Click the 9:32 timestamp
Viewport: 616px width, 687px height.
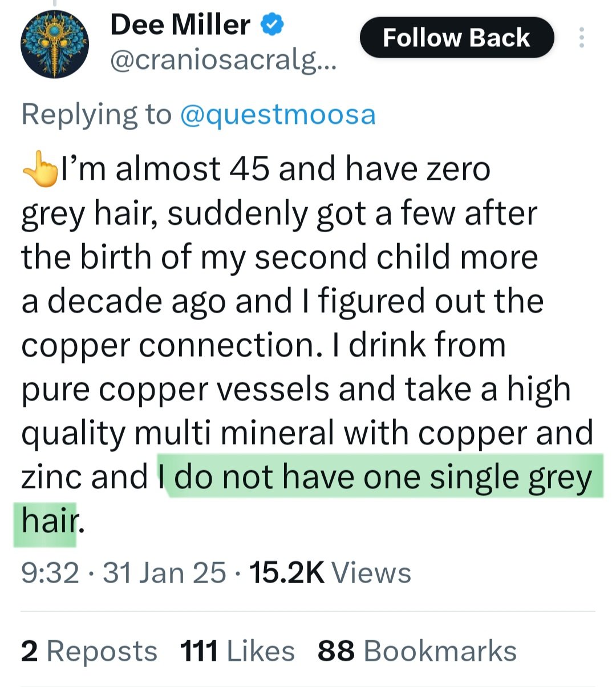tap(50, 572)
